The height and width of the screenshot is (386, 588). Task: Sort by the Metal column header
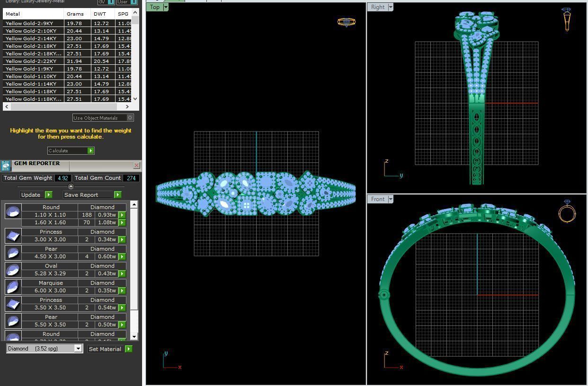(x=33, y=14)
